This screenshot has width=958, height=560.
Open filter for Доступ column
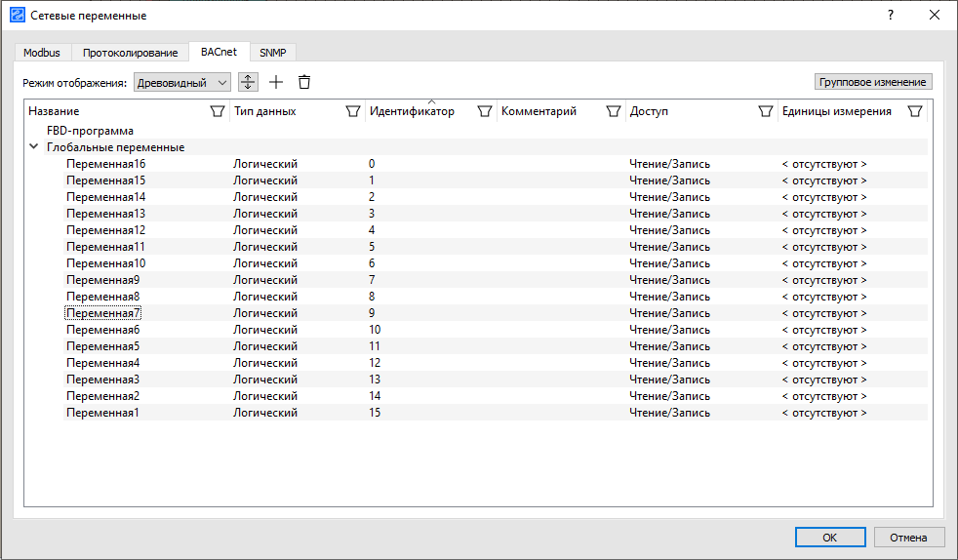click(x=766, y=111)
